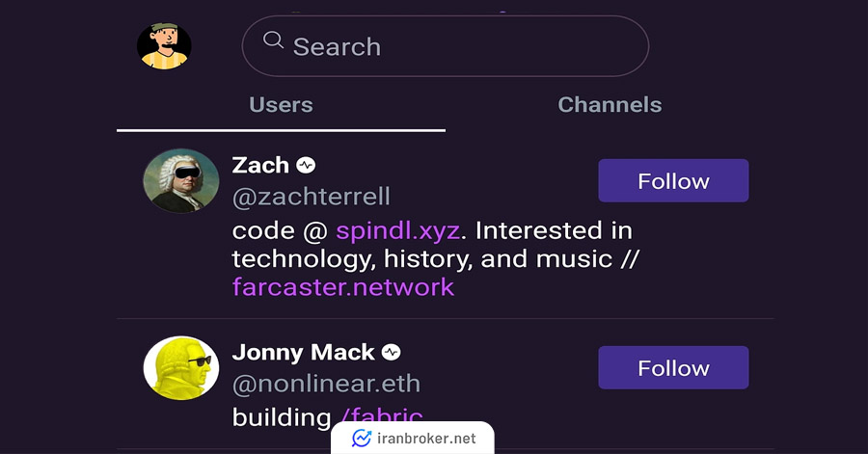
Task: Switch to the Channels tab
Action: click(x=610, y=105)
